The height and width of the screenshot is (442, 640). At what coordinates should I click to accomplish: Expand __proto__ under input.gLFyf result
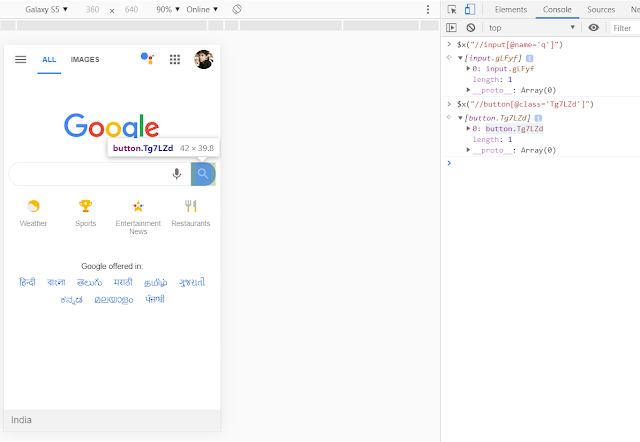468,90
